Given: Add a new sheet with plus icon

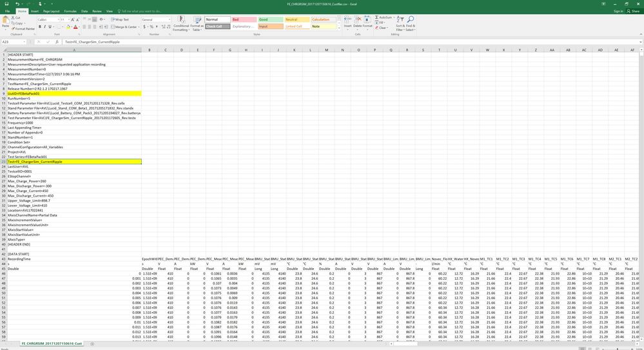Looking at the screenshot, I should 92,344.
